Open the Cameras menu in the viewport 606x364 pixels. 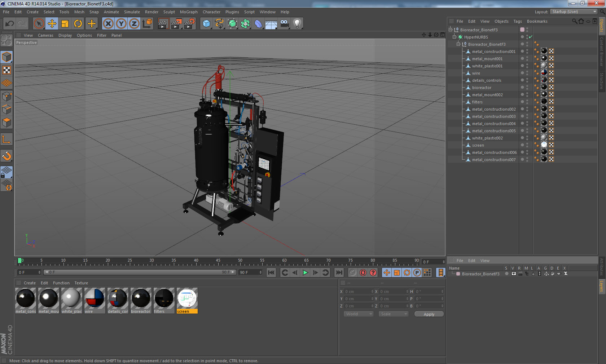click(45, 35)
